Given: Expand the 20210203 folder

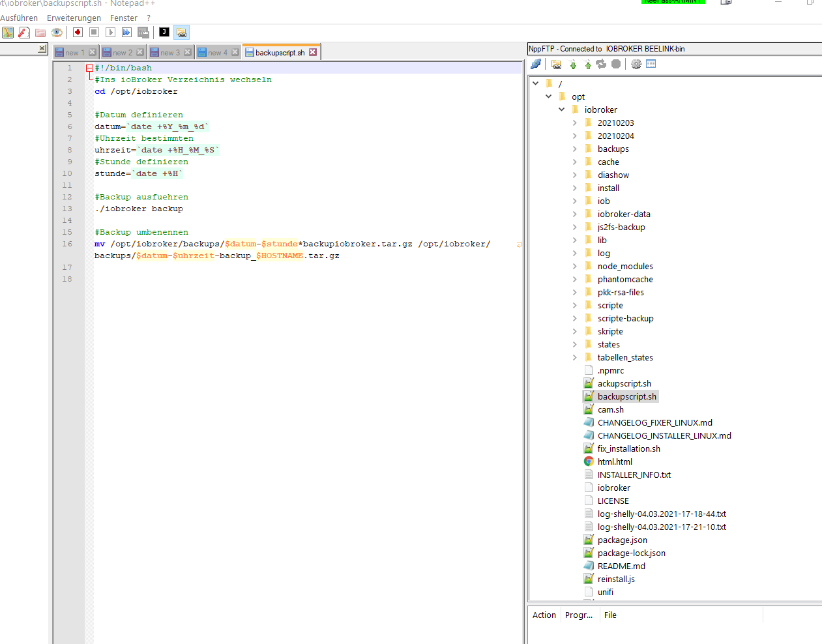Looking at the screenshot, I should (574, 123).
